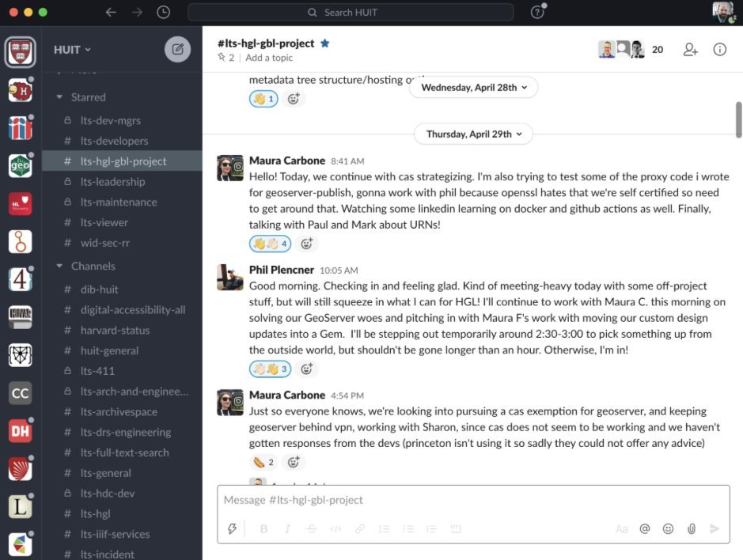Switch to the HL workspace icon
This screenshot has width=743, height=560.
[x=20, y=204]
